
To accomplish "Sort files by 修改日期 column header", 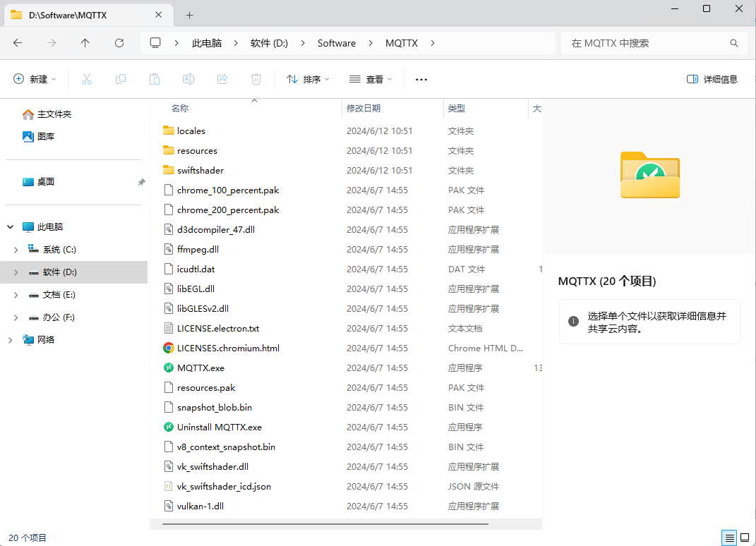I will pos(364,108).
